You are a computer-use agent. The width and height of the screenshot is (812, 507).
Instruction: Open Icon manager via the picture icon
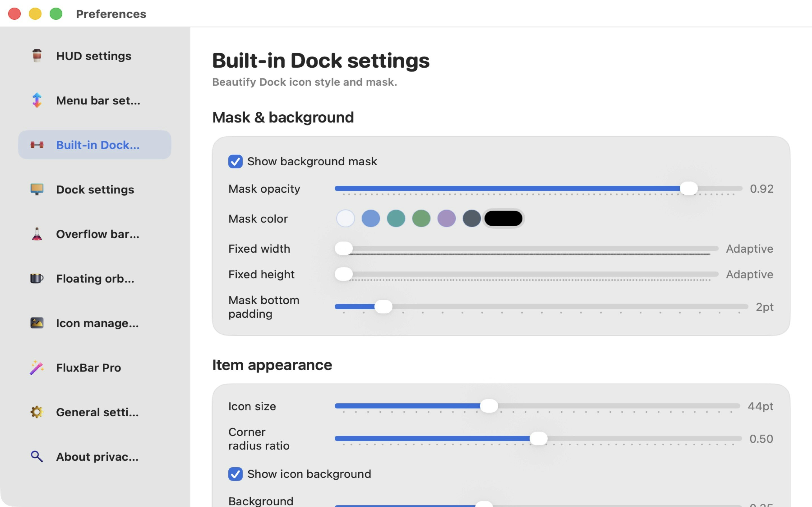37,323
